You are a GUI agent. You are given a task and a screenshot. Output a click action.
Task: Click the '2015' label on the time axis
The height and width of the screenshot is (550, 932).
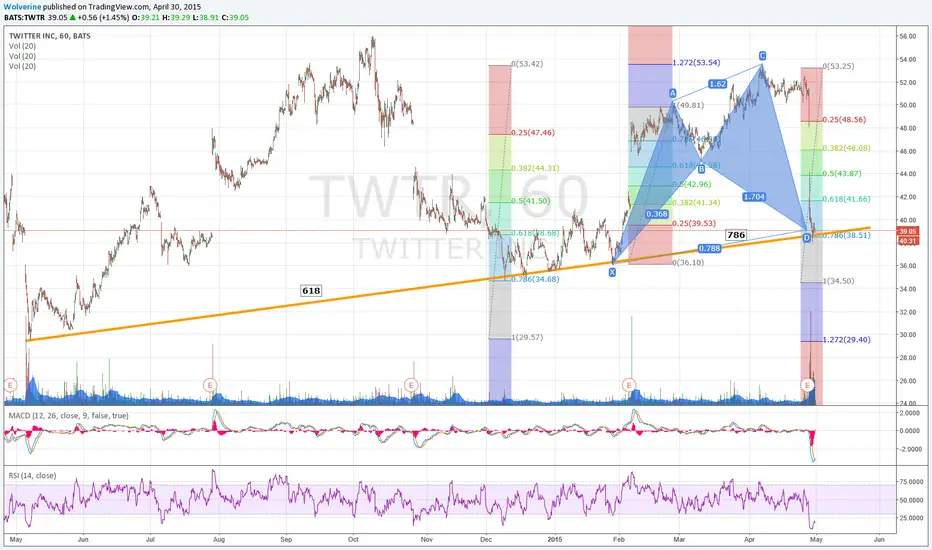pos(555,539)
